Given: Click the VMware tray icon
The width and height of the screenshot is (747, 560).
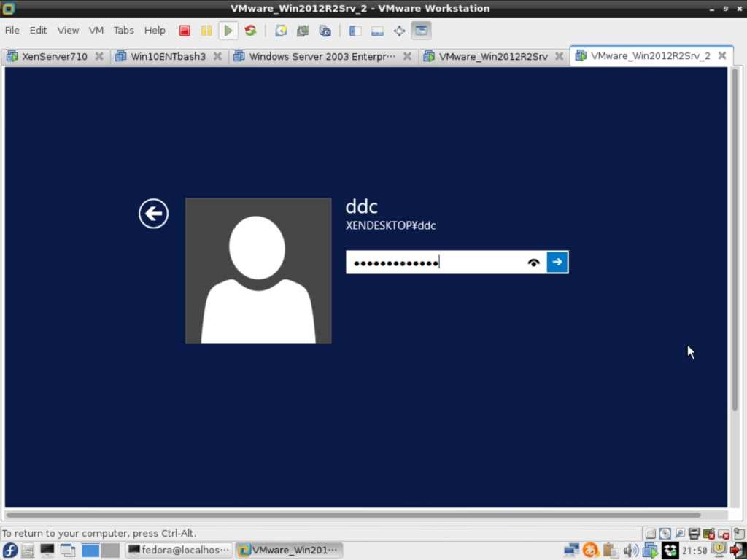Looking at the screenshot, I should point(650,551).
